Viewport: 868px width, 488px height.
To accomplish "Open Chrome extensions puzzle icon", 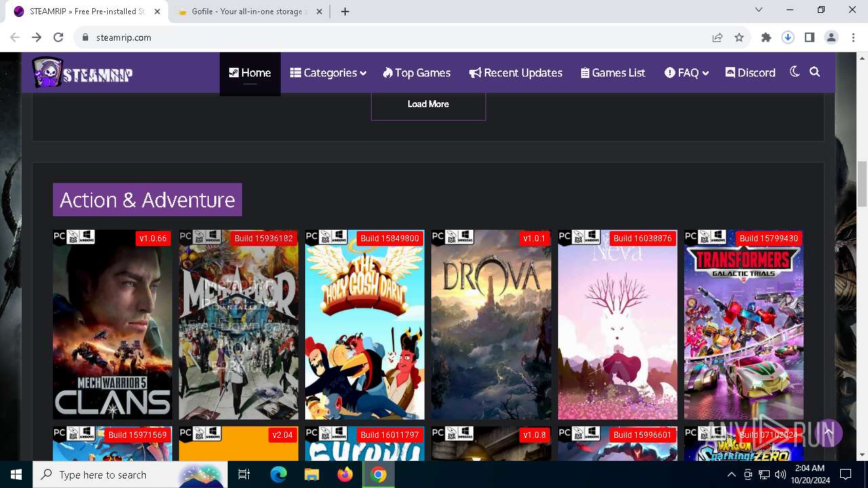I will [x=766, y=37].
